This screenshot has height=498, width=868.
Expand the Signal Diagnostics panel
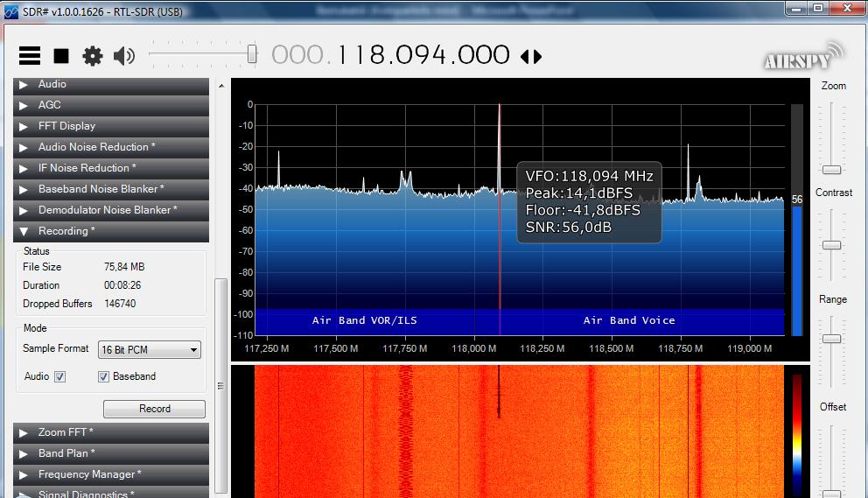tap(111, 493)
